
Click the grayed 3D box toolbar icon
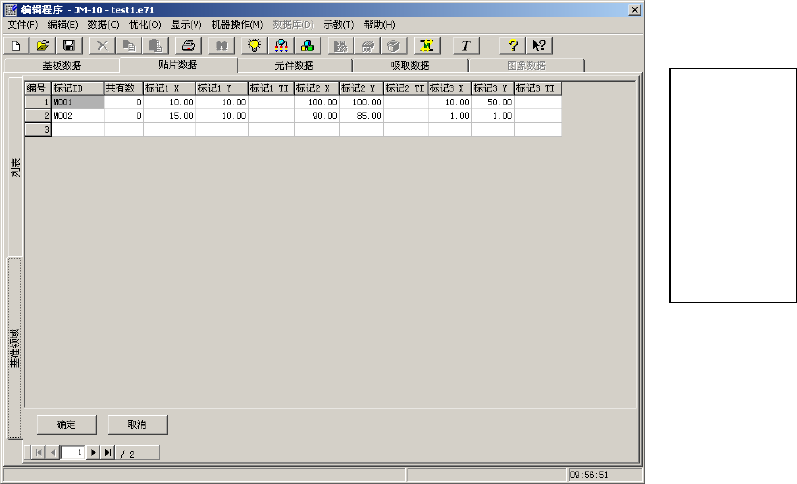coord(394,46)
